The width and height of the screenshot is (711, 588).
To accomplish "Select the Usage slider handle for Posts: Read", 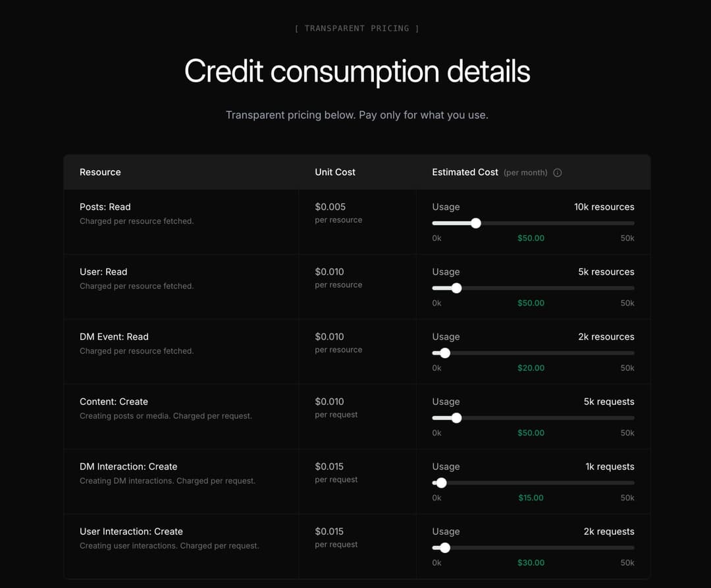I will 476,223.
